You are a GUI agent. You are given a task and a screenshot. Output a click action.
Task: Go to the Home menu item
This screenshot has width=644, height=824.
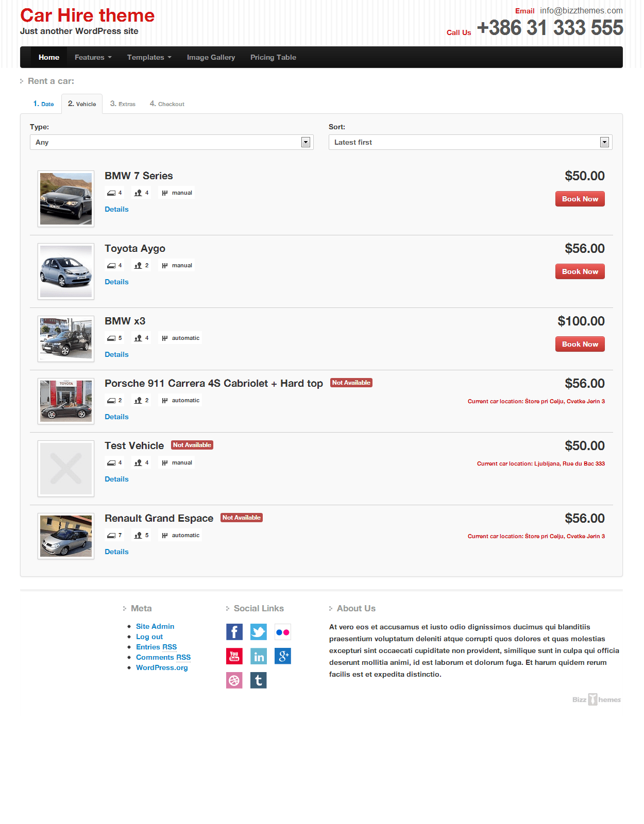coord(49,57)
